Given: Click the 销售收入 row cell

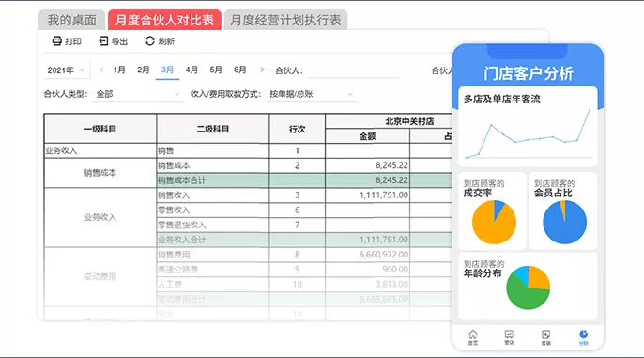Looking at the screenshot, I should pos(213,195).
